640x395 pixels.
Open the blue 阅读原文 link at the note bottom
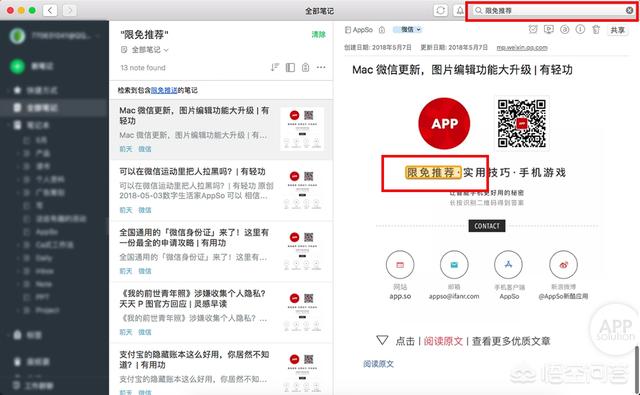pyautogui.click(x=378, y=364)
